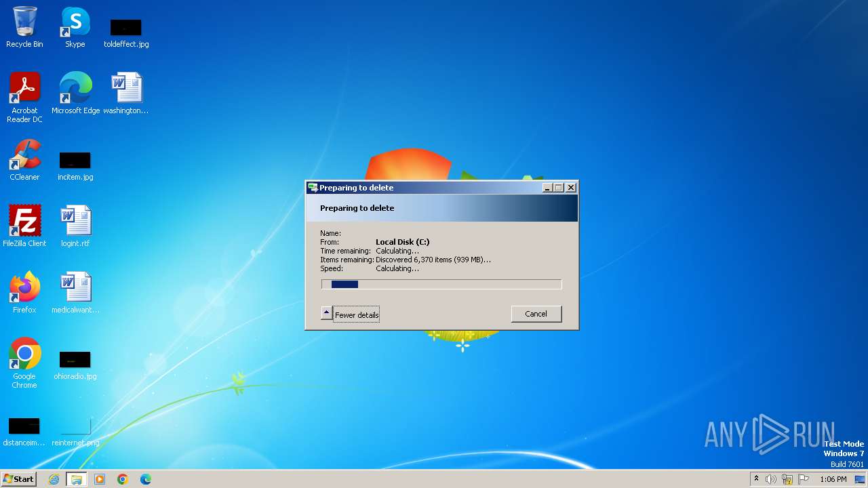The image size is (868, 488).
Task: Click the Fewer details label
Action: 357,315
